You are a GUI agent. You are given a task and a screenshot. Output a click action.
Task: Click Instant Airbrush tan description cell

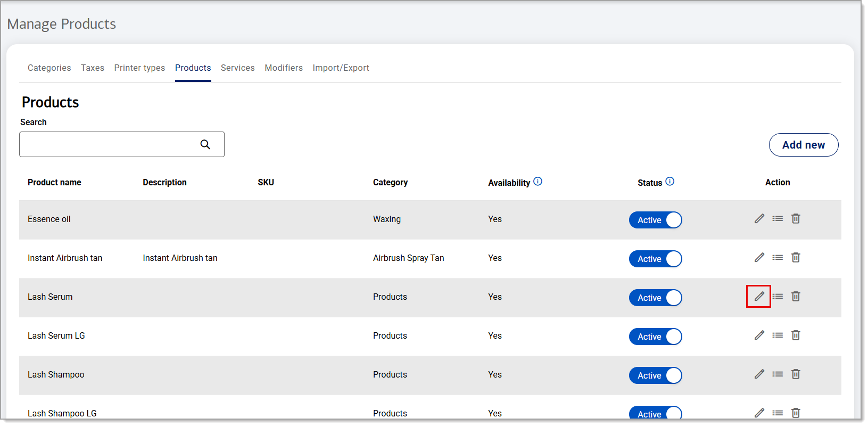pos(180,258)
